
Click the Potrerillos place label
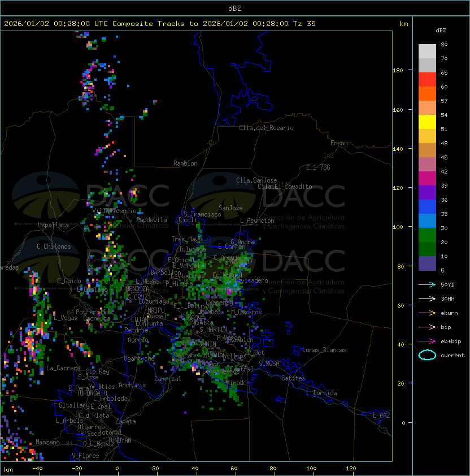pos(94,311)
